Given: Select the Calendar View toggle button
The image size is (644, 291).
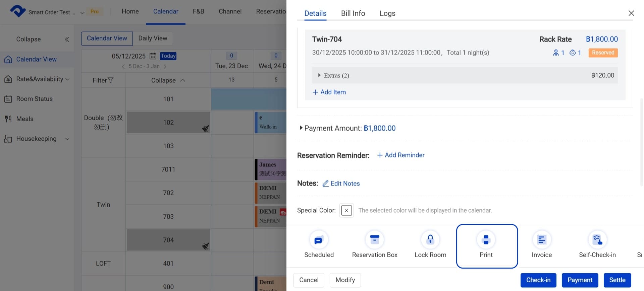Looking at the screenshot, I should [x=107, y=38].
